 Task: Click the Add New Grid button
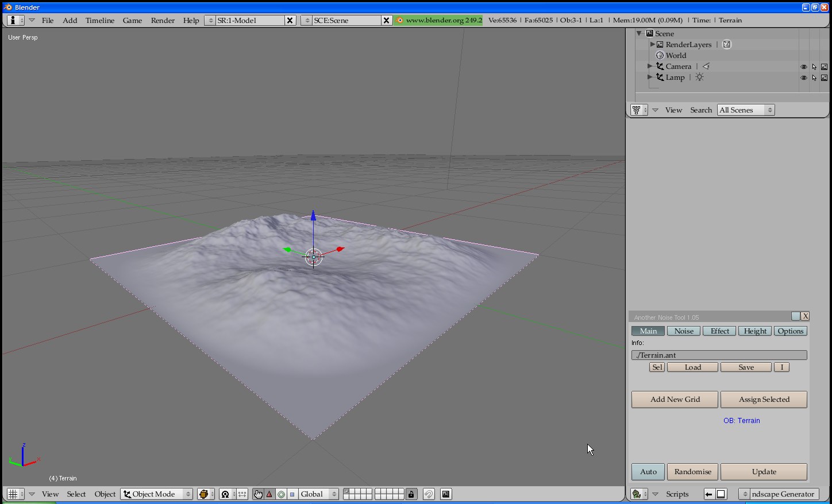pyautogui.click(x=675, y=400)
